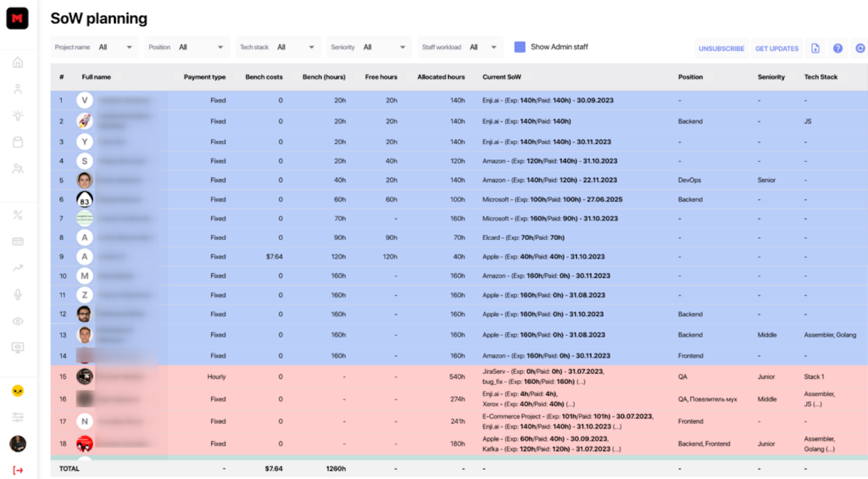The width and height of the screenshot is (868, 479).
Task: Click the round refresh icon at top right
Action: [860, 48]
